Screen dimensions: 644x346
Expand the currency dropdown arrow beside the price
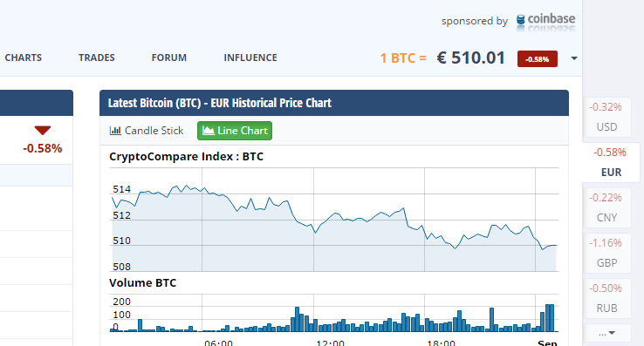coord(574,58)
